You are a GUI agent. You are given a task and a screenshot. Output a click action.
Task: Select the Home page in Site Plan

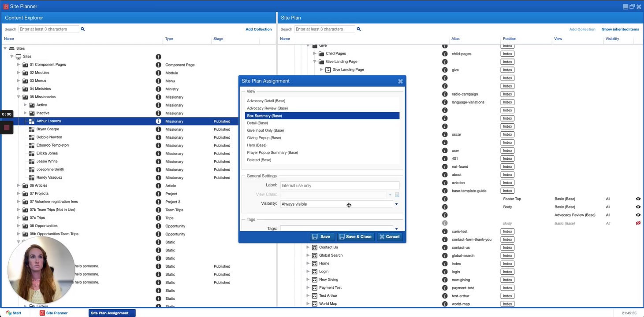pyautogui.click(x=324, y=264)
